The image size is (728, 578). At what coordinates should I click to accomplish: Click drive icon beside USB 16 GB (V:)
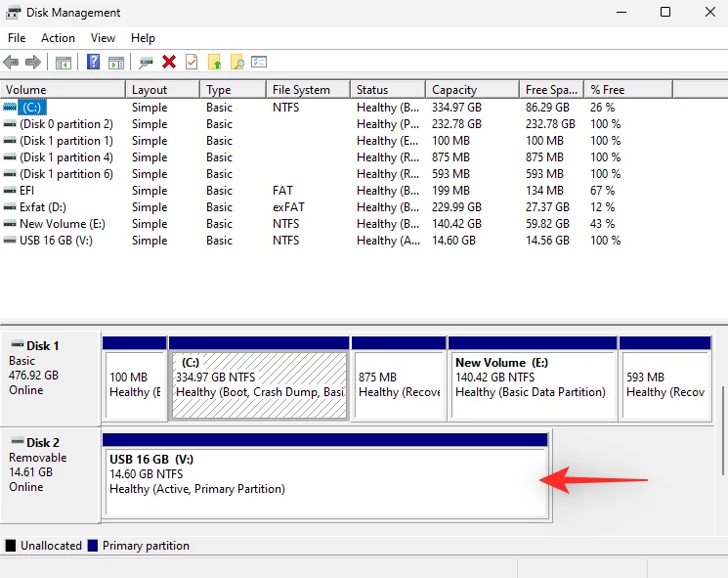click(x=10, y=241)
